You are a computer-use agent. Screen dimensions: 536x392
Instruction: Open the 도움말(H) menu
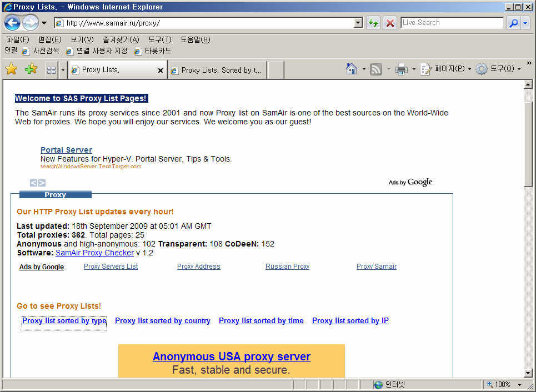195,39
